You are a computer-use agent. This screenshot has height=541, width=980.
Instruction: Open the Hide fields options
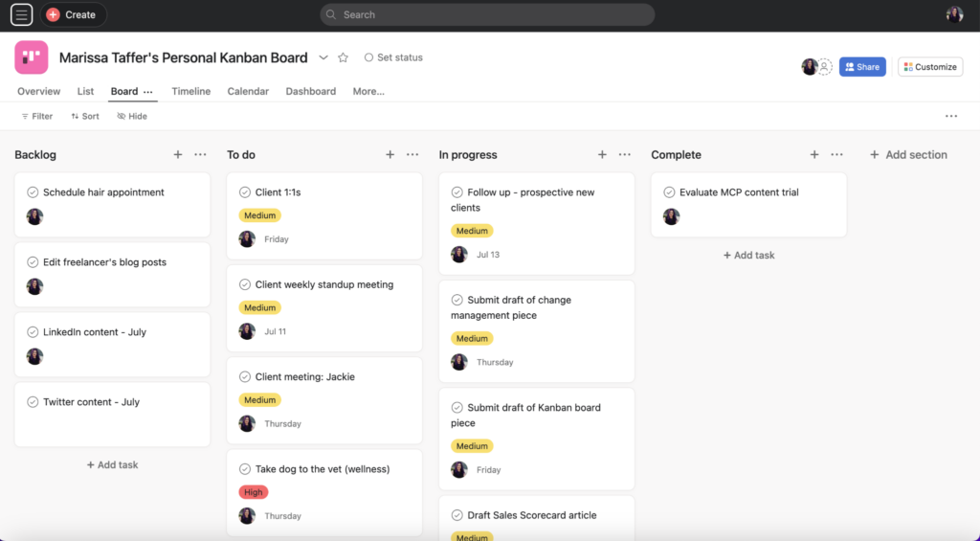(132, 116)
